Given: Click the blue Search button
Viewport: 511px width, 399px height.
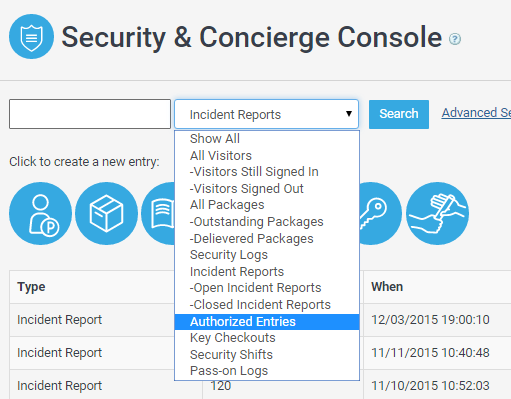Looking at the screenshot, I should point(399,114).
